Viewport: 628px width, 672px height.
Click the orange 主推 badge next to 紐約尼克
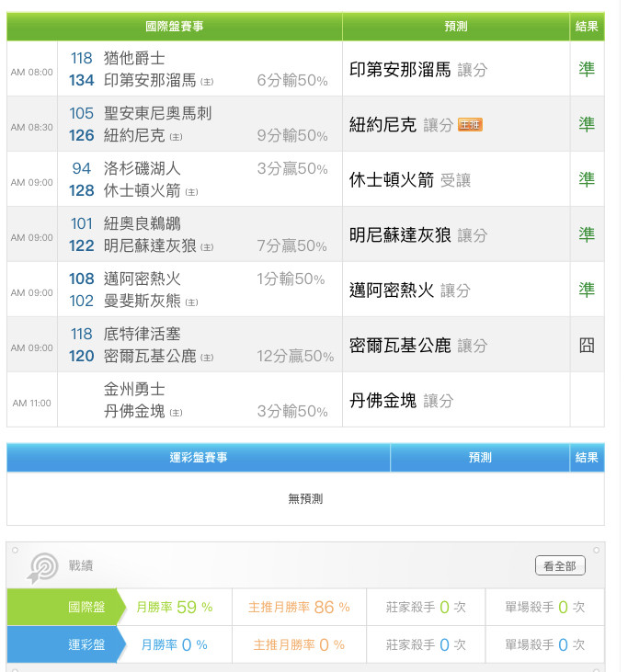click(x=470, y=124)
